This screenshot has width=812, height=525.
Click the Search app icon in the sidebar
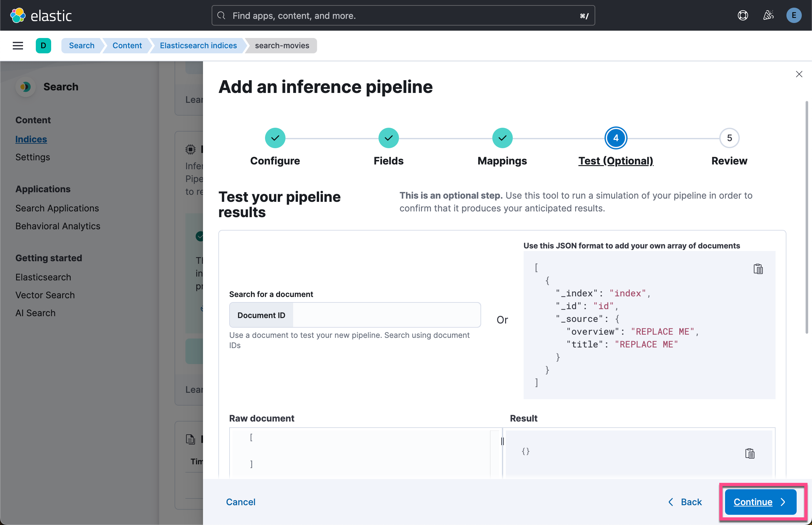(25, 87)
